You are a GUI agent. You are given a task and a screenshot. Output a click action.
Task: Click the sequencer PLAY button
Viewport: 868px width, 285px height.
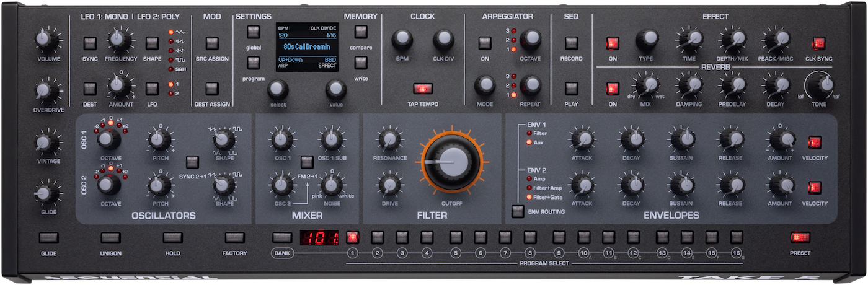point(571,89)
